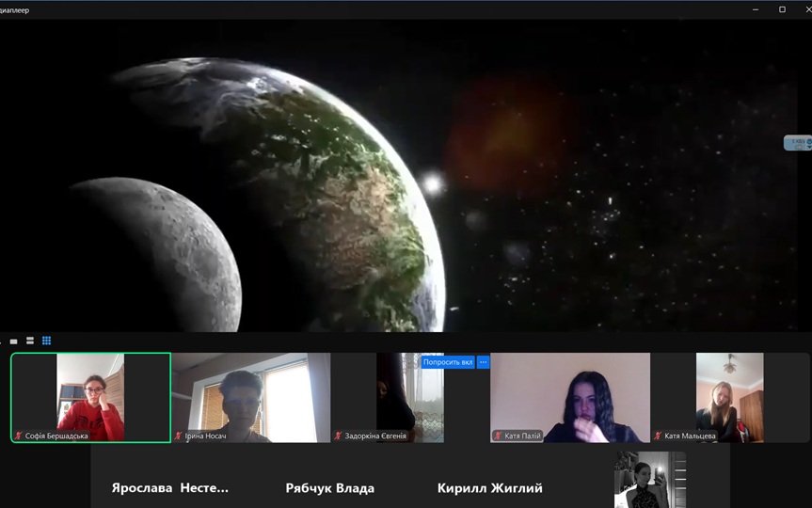The width and height of the screenshot is (812, 508).
Task: Select the black-and-white profile photo tile
Action: click(650, 480)
